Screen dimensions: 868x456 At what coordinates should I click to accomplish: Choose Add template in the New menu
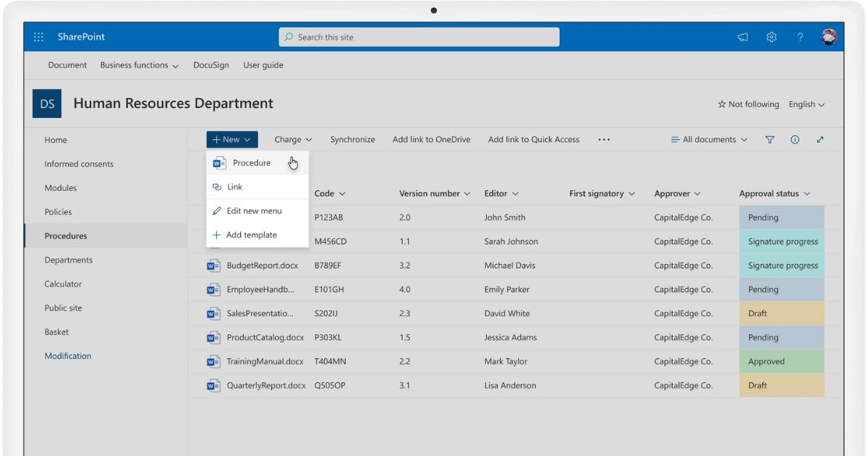251,235
